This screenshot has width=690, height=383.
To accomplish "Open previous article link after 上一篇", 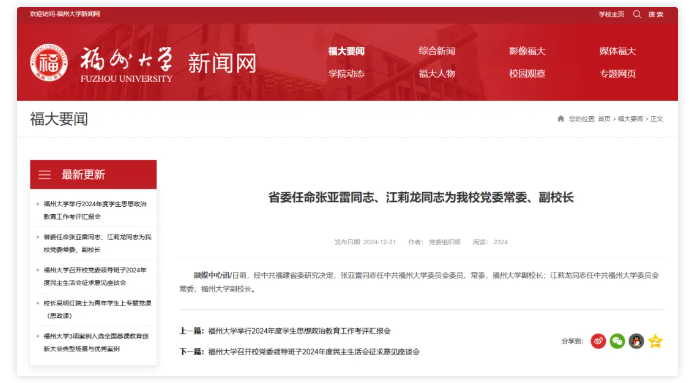I will [x=299, y=331].
